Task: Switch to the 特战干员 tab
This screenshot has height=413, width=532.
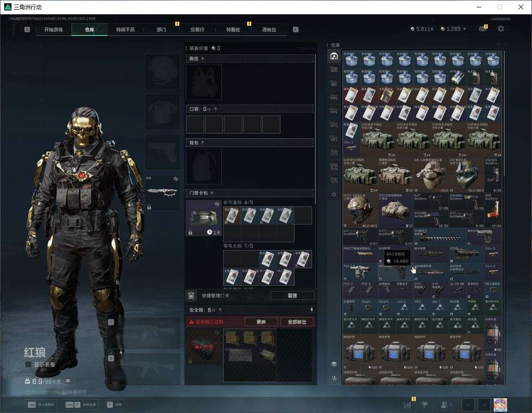Action: click(x=125, y=29)
